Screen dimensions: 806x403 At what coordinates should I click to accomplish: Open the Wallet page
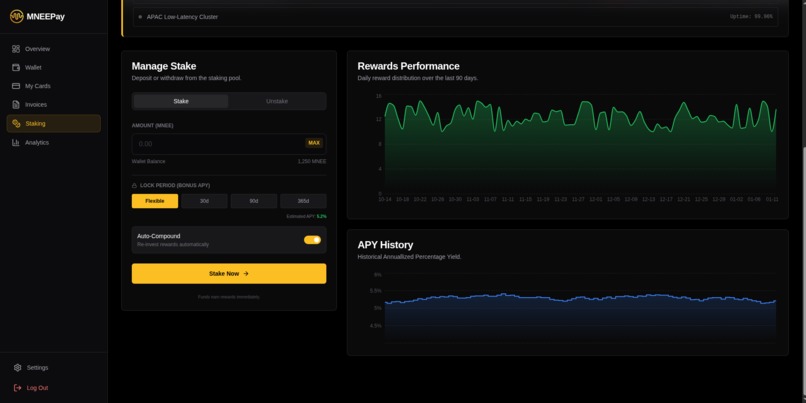click(53, 67)
